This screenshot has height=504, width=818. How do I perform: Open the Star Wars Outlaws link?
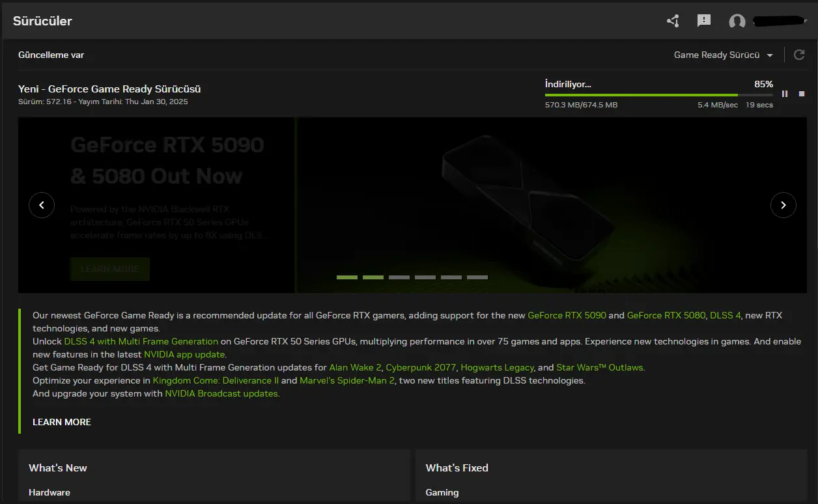pos(599,367)
